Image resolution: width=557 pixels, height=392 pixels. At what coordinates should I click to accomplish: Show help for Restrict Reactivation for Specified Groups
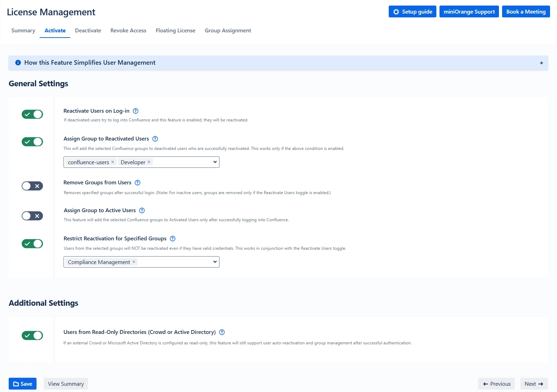point(172,239)
